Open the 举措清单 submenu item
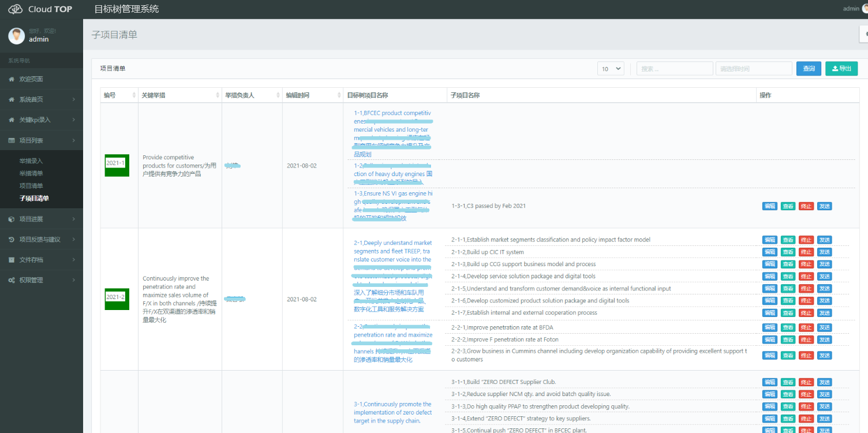Screen dimensions: 868x433 point(31,173)
